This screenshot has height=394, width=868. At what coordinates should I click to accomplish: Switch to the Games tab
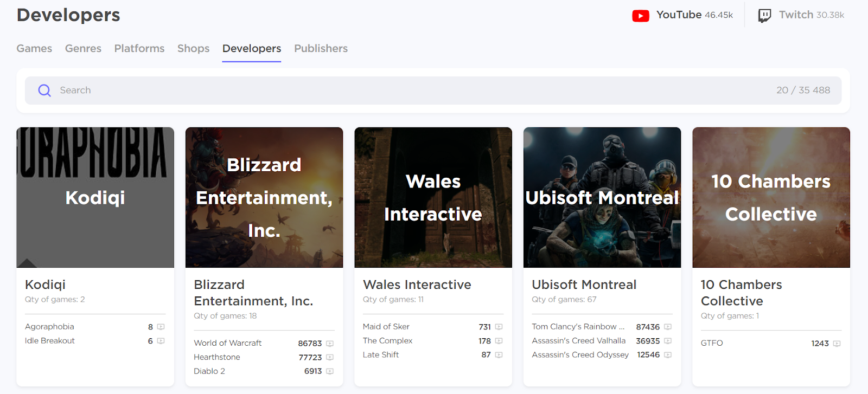(x=34, y=48)
